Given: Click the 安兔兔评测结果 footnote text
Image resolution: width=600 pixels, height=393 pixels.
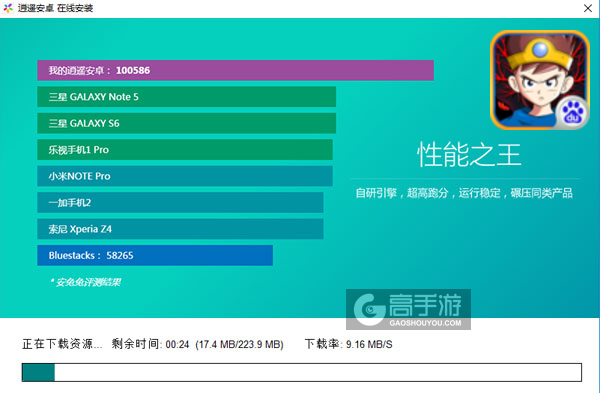Looking at the screenshot, I should point(85,282).
